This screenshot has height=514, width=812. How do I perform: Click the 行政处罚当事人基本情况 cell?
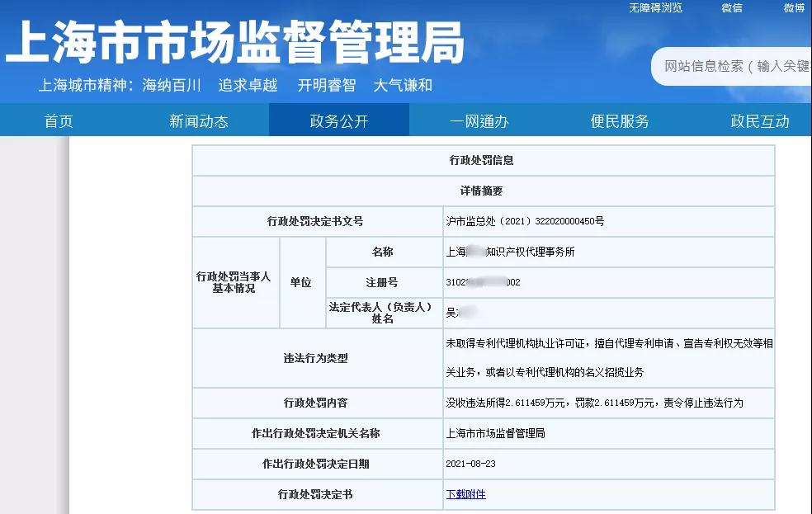234,283
